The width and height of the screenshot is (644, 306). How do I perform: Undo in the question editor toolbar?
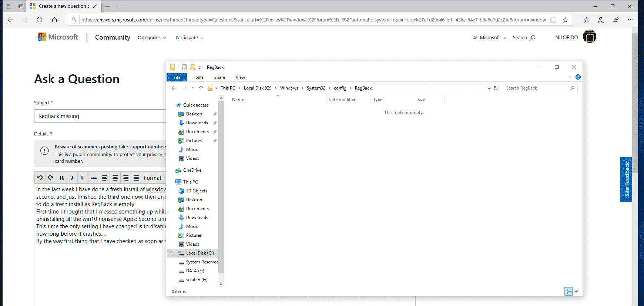40,178
